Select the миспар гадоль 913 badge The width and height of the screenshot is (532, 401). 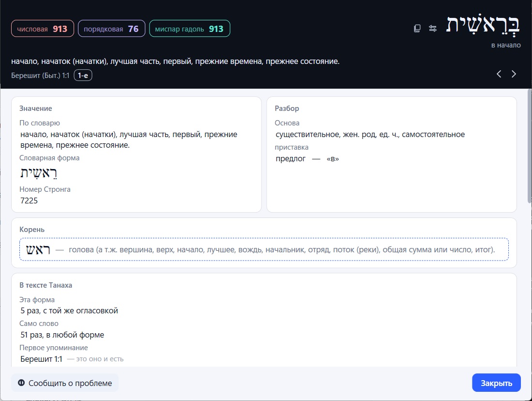coord(190,29)
